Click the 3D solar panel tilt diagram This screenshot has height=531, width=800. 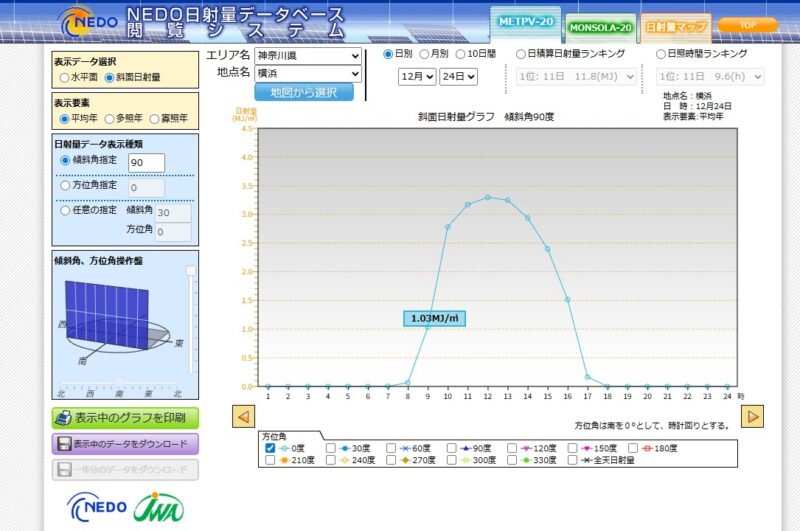pos(115,320)
